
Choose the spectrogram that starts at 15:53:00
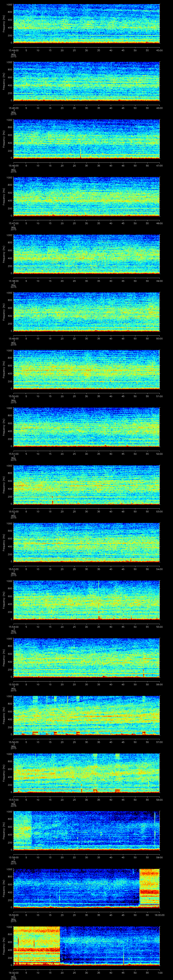click(86, 543)
